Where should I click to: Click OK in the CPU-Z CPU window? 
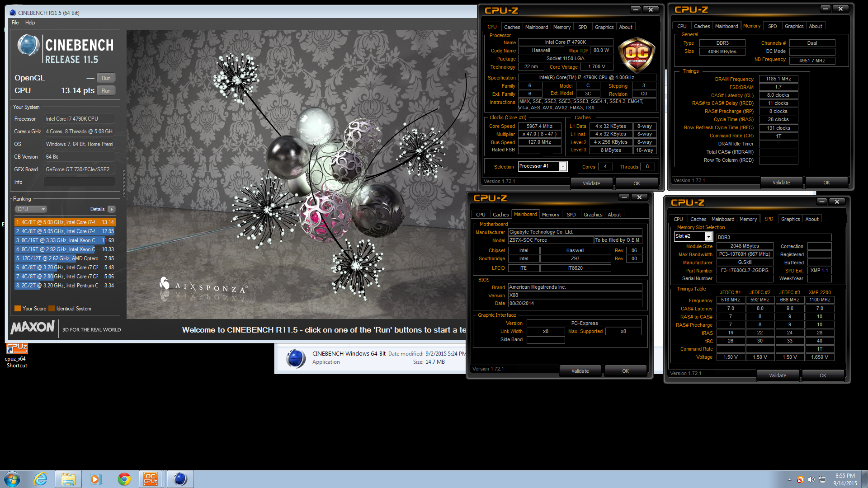coord(637,183)
